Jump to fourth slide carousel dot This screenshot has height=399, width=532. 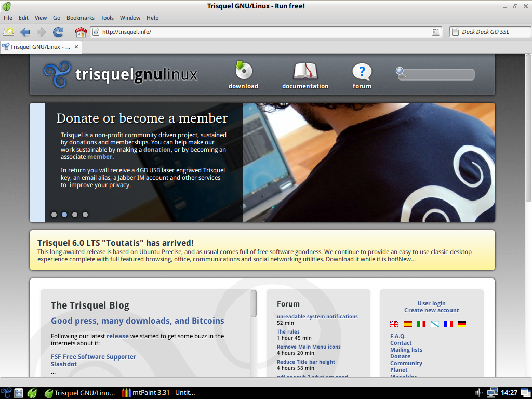click(x=85, y=215)
